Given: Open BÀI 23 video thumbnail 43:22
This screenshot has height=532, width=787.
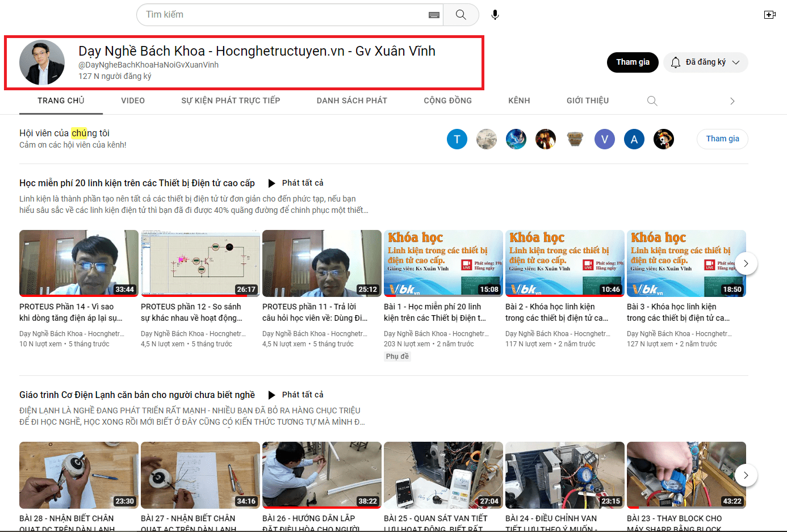Looking at the screenshot, I should point(686,475).
